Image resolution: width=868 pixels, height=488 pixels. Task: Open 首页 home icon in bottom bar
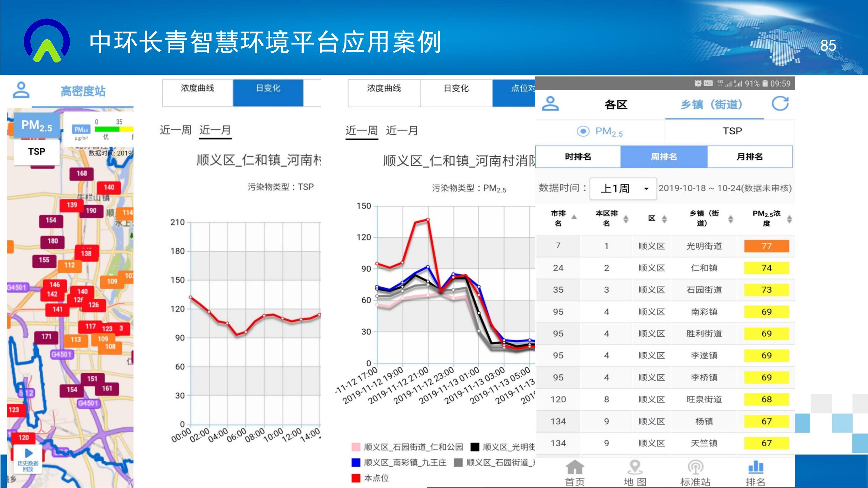pyautogui.click(x=575, y=468)
